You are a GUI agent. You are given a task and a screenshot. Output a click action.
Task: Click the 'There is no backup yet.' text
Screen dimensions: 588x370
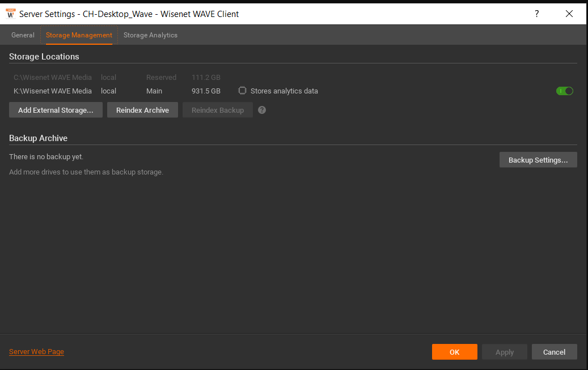point(46,157)
